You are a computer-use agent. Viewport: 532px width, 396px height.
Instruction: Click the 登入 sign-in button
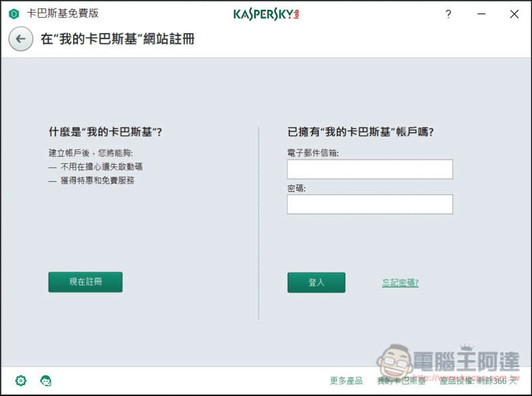click(x=317, y=282)
